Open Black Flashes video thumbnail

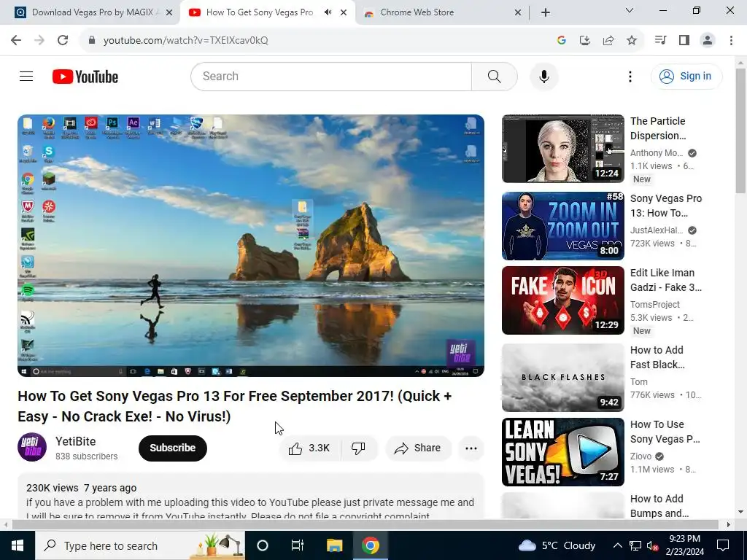562,378
